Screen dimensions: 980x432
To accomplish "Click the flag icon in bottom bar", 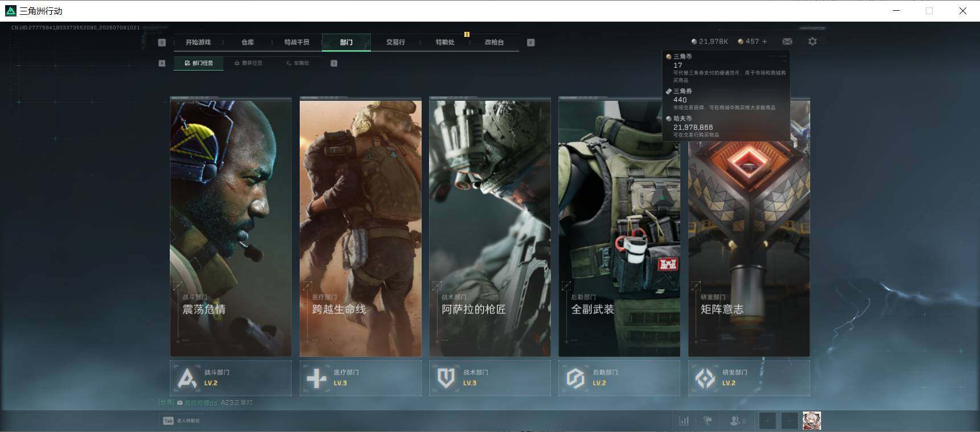I will click(708, 421).
